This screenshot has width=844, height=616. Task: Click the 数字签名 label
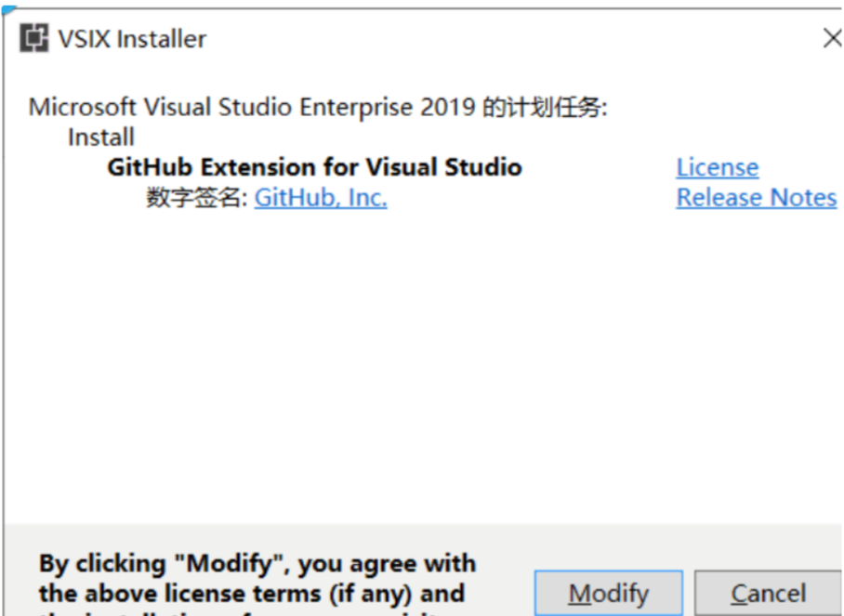coord(197,198)
